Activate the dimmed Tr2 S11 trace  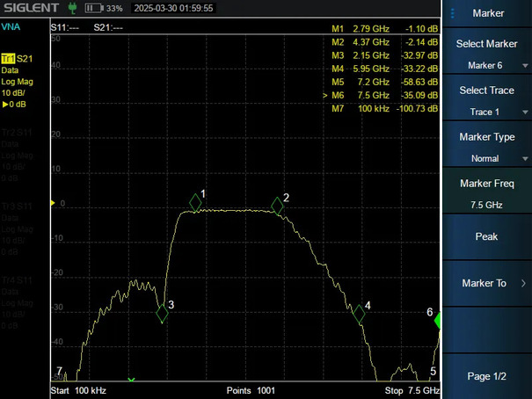tap(17, 132)
